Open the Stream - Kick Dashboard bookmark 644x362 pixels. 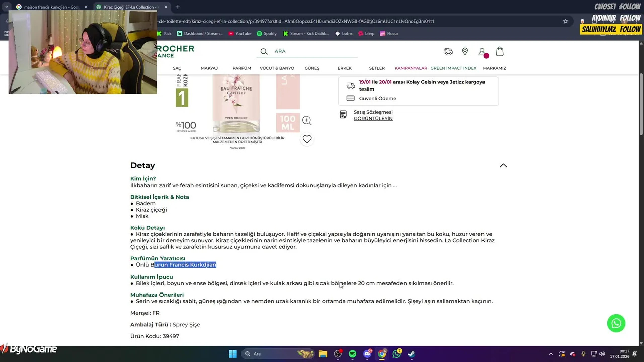(306, 33)
